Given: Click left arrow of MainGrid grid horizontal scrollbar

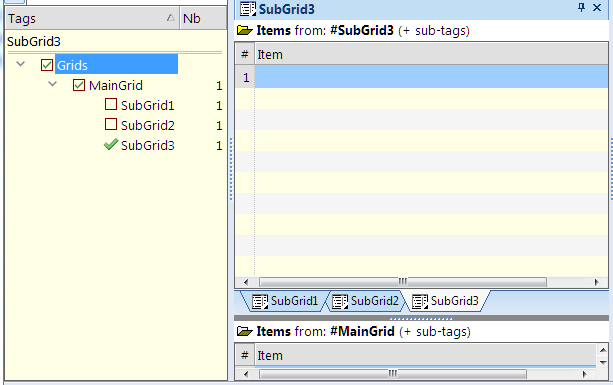Looking at the screenshot, I should [246, 374].
